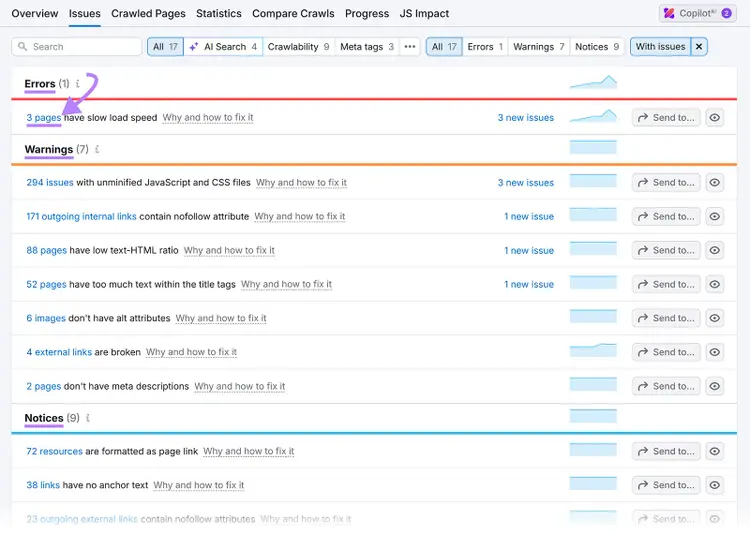The width and height of the screenshot is (750, 534).
Task: Hide the broken external links issue
Action: pyautogui.click(x=715, y=352)
